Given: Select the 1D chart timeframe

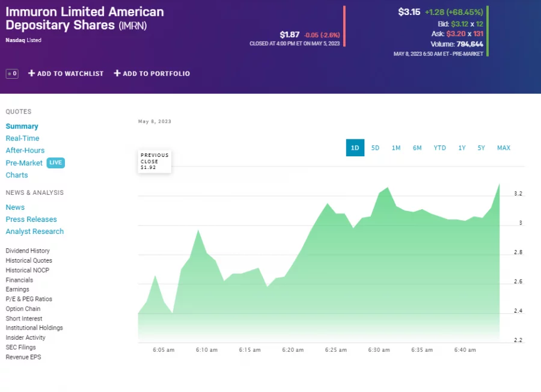Looking at the screenshot, I should coord(355,147).
